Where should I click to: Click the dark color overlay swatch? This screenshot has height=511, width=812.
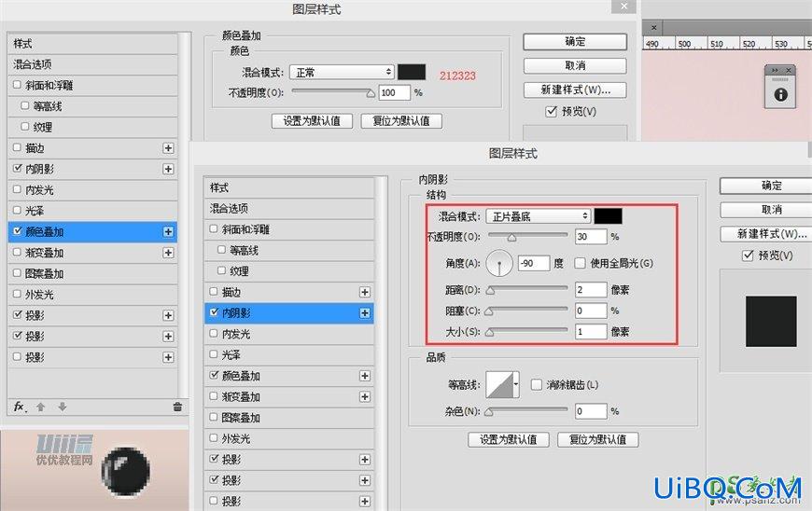click(412, 73)
